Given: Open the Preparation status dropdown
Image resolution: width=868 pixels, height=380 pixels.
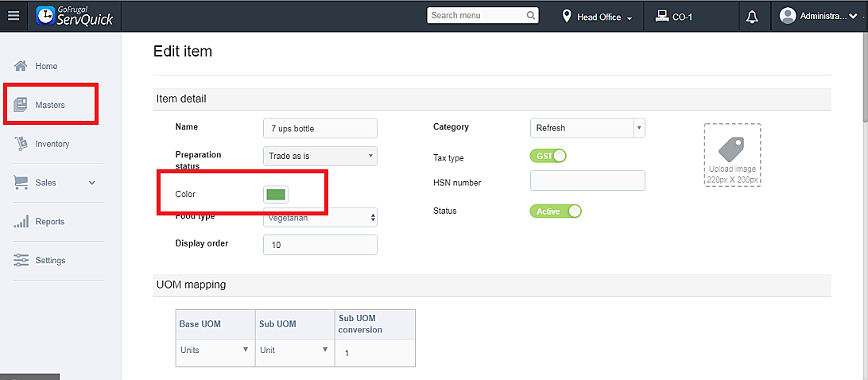Looking at the screenshot, I should pos(320,156).
